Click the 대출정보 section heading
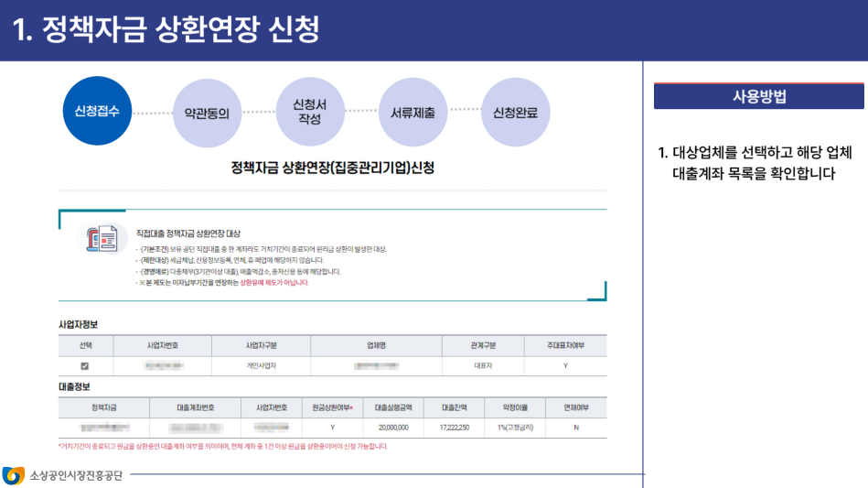The width and height of the screenshot is (868, 488). (x=74, y=386)
